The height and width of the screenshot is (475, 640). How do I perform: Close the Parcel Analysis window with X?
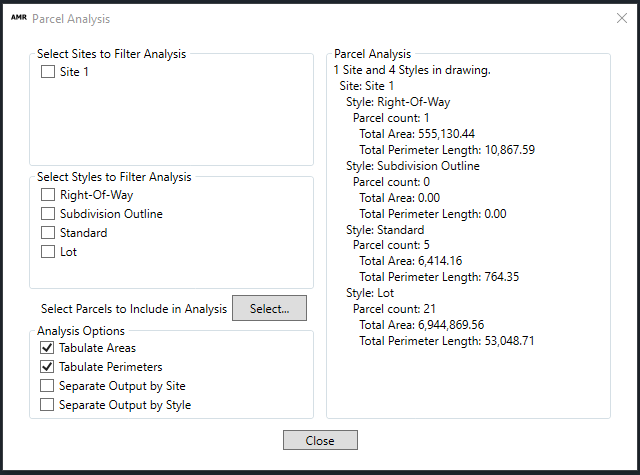click(621, 18)
